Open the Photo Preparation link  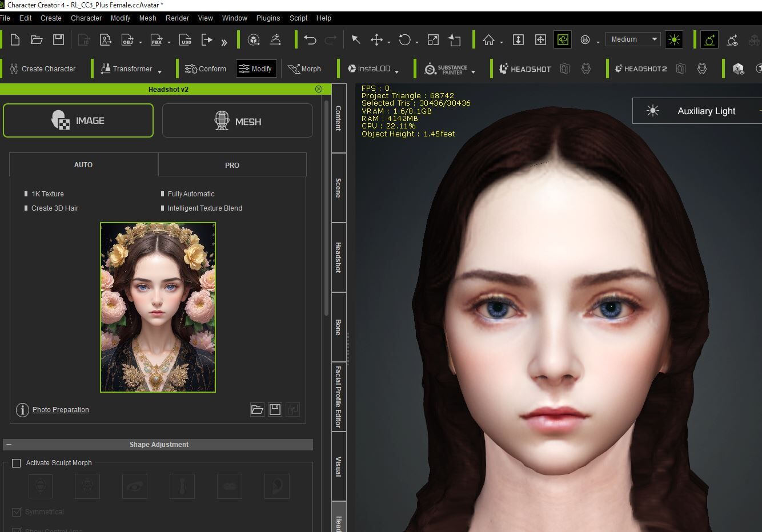point(61,410)
